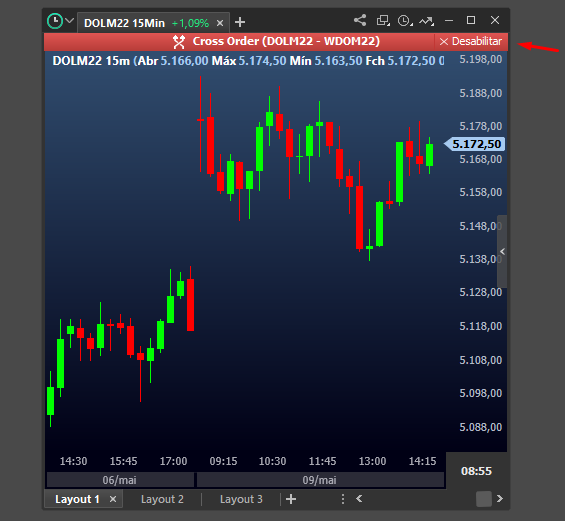Click the 5.172,50 current price label
565x521 pixels.
click(x=475, y=144)
